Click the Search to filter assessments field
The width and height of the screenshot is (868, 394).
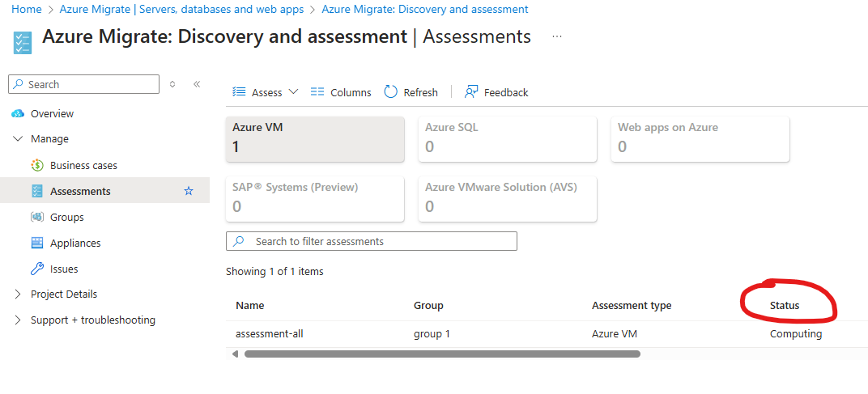pos(371,241)
